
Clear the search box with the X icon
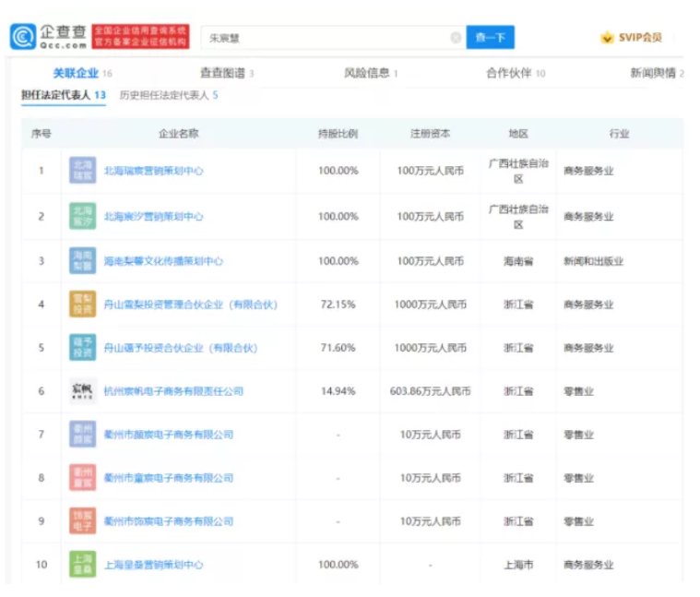click(x=456, y=38)
